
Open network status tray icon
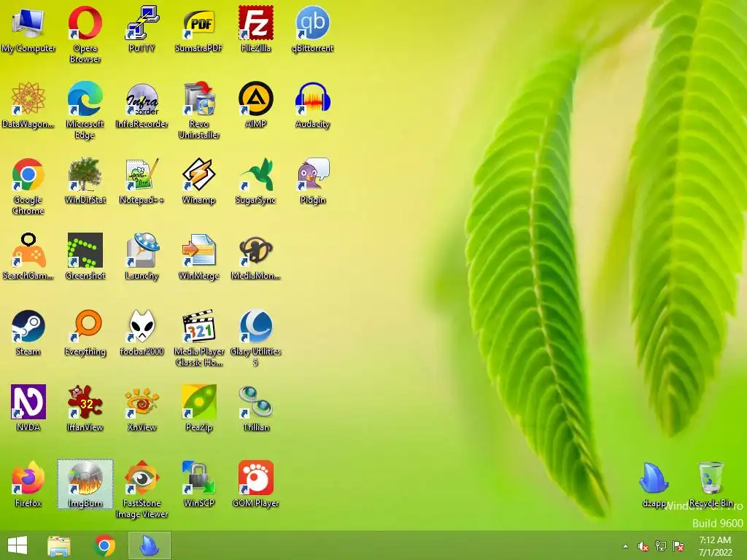tap(661, 546)
